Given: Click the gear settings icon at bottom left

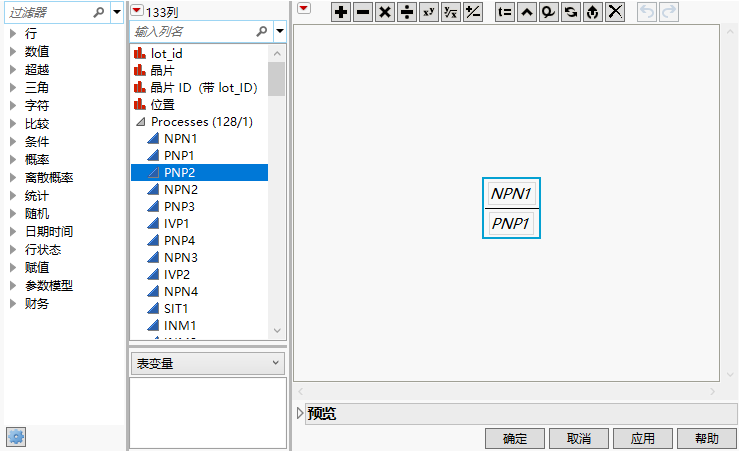Looking at the screenshot, I should [16, 437].
